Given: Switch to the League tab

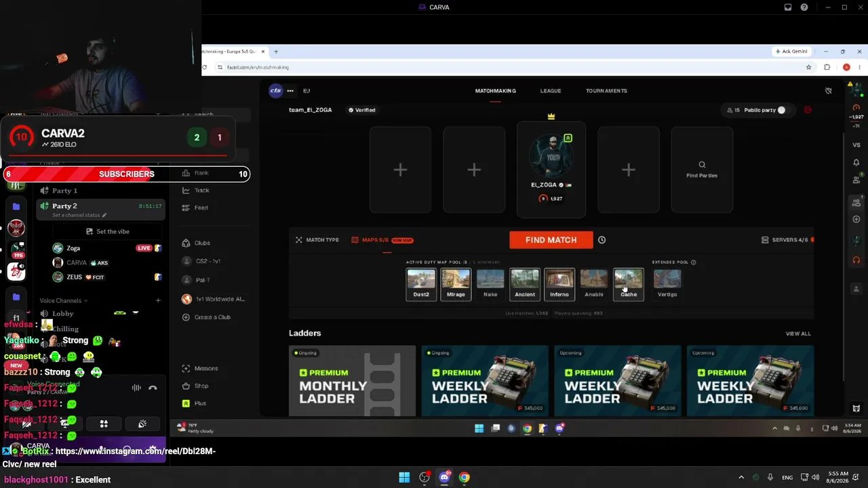Looking at the screenshot, I should pos(551,91).
